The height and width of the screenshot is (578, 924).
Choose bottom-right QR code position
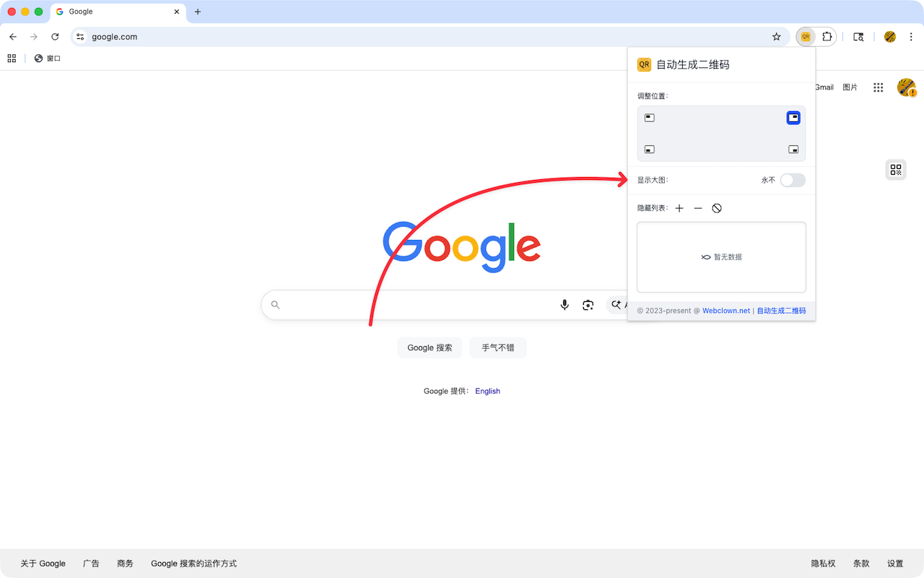coord(793,150)
